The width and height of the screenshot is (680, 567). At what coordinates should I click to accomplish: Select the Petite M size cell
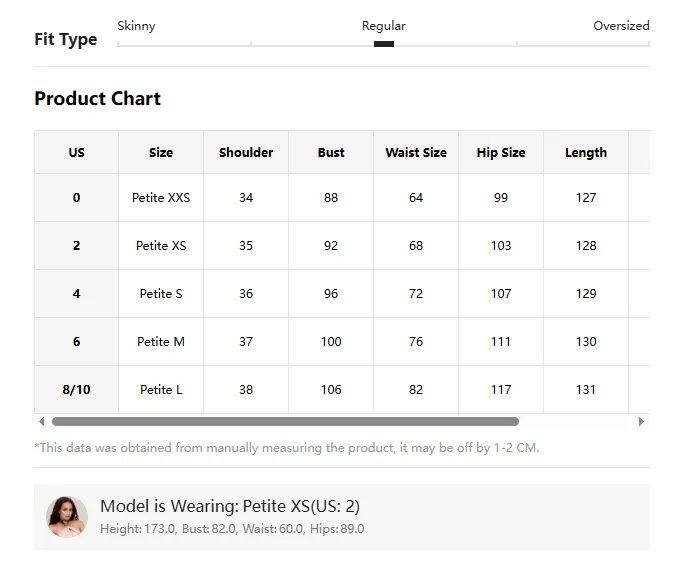click(x=161, y=341)
